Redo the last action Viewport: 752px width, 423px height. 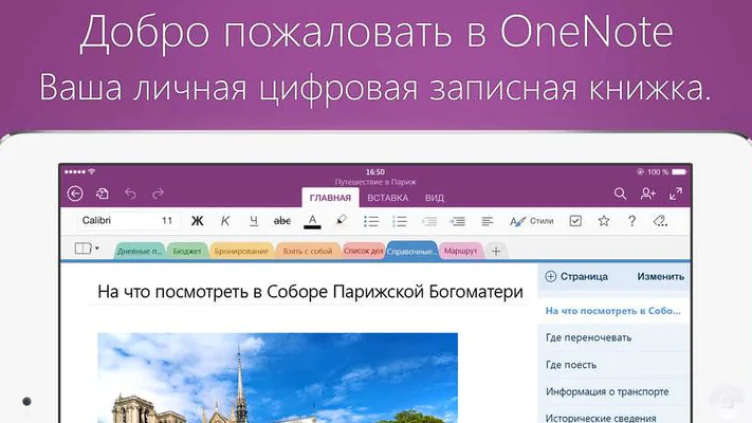pyautogui.click(x=158, y=194)
